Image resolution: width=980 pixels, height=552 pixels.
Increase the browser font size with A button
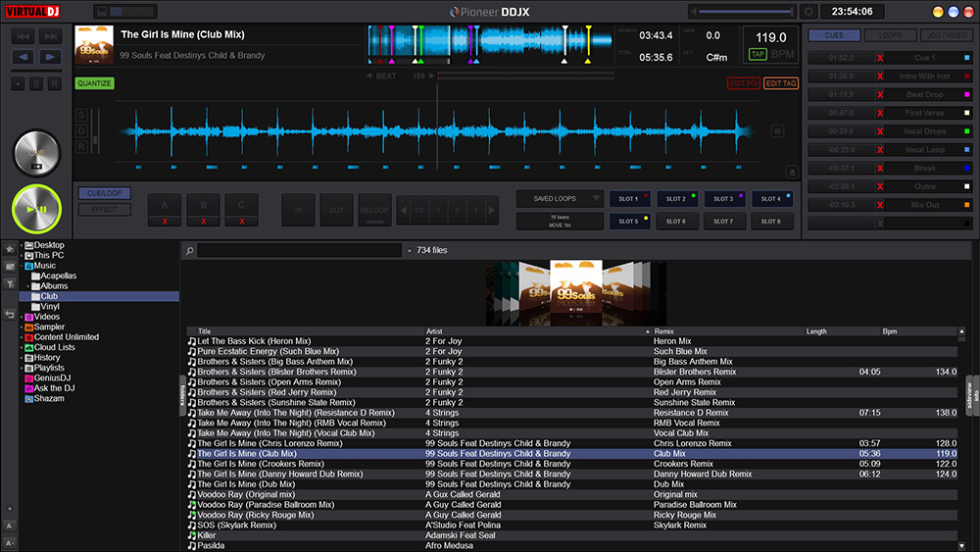tap(10, 527)
